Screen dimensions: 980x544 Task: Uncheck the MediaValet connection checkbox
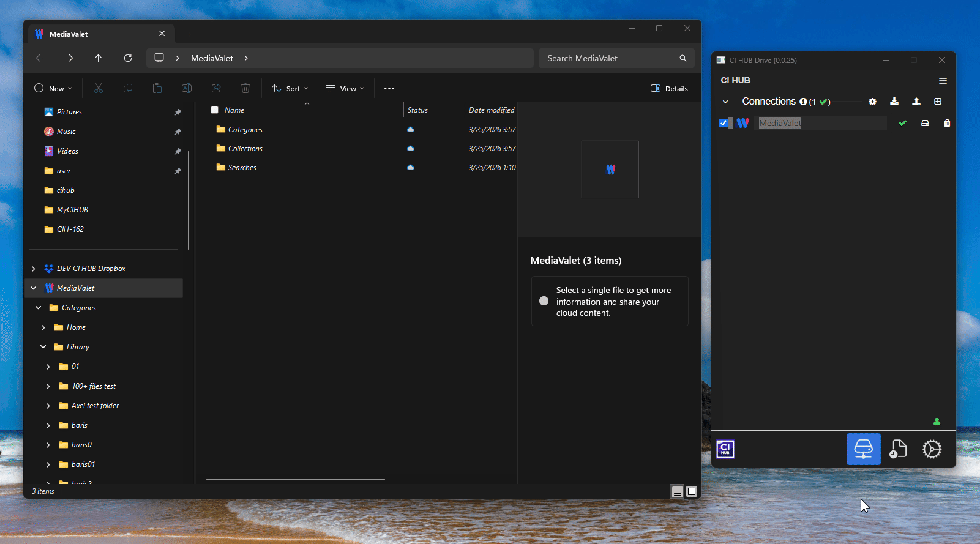pyautogui.click(x=724, y=123)
